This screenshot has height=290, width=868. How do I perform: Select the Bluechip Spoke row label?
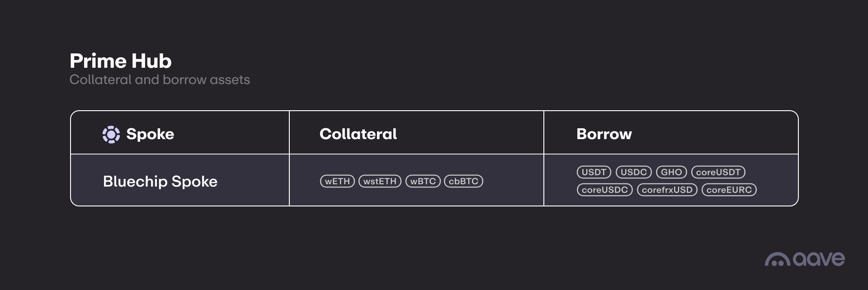pyautogui.click(x=160, y=181)
